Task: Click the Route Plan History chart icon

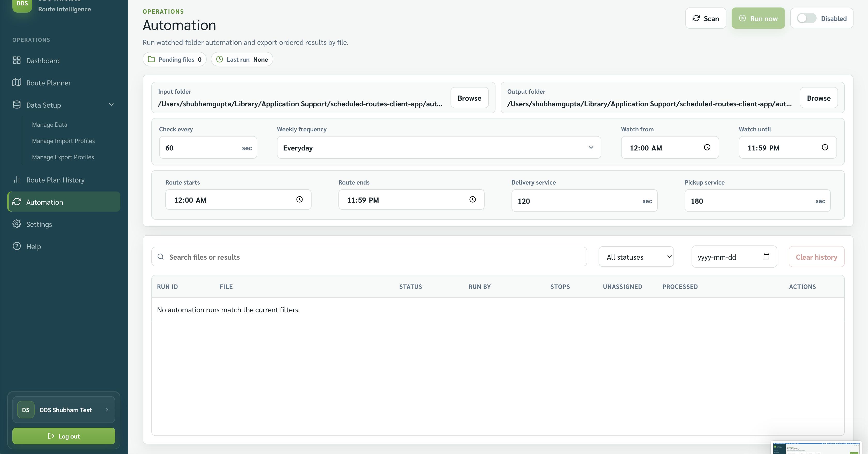Action: [x=17, y=180]
